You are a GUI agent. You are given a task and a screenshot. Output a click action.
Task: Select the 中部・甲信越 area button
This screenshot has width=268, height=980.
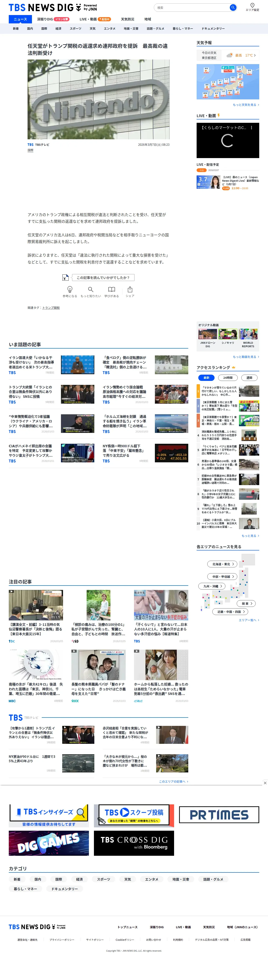[x=222, y=577]
